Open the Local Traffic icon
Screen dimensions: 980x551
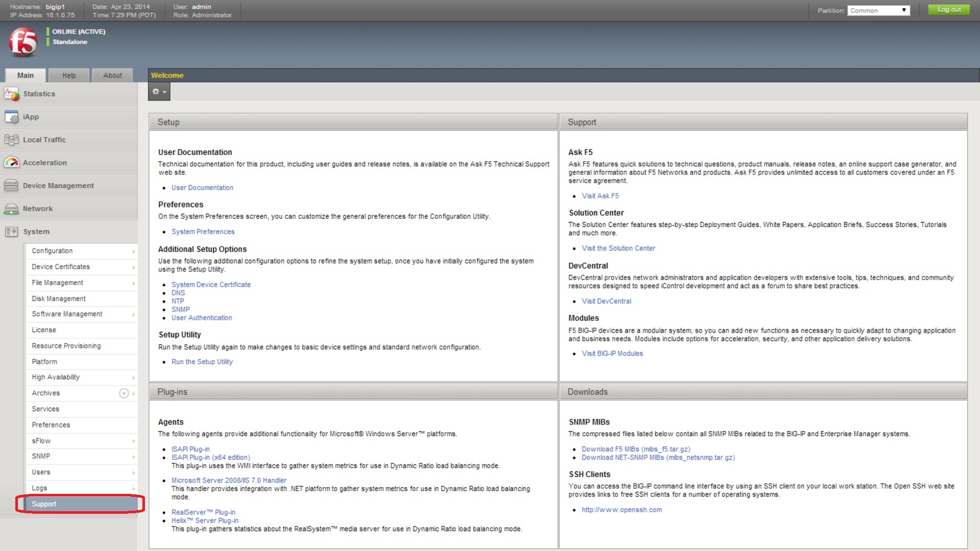coord(11,140)
